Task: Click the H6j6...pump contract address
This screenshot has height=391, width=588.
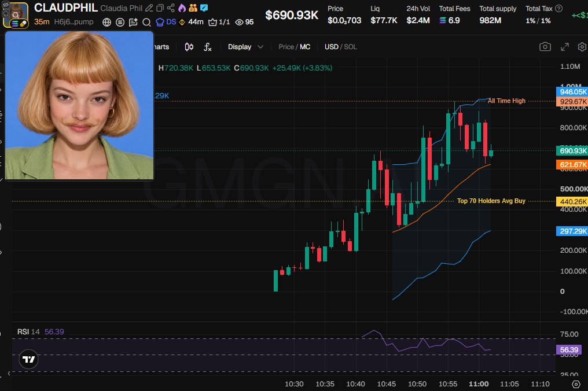Action: coord(73,22)
